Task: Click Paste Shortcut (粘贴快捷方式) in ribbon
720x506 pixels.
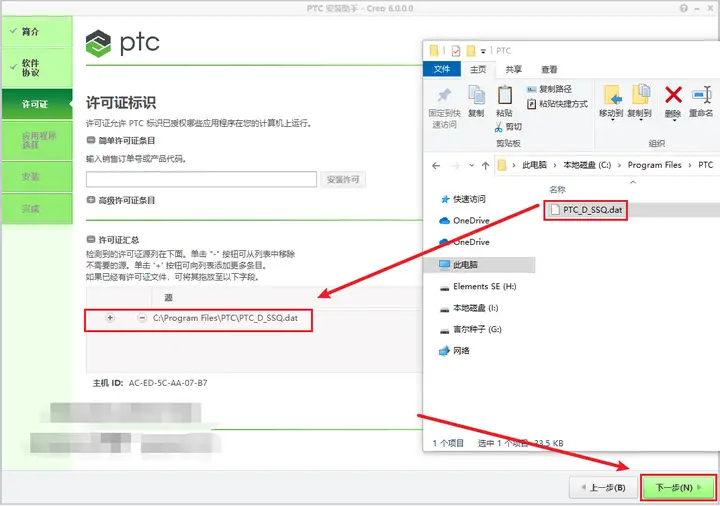Action: tap(557, 104)
